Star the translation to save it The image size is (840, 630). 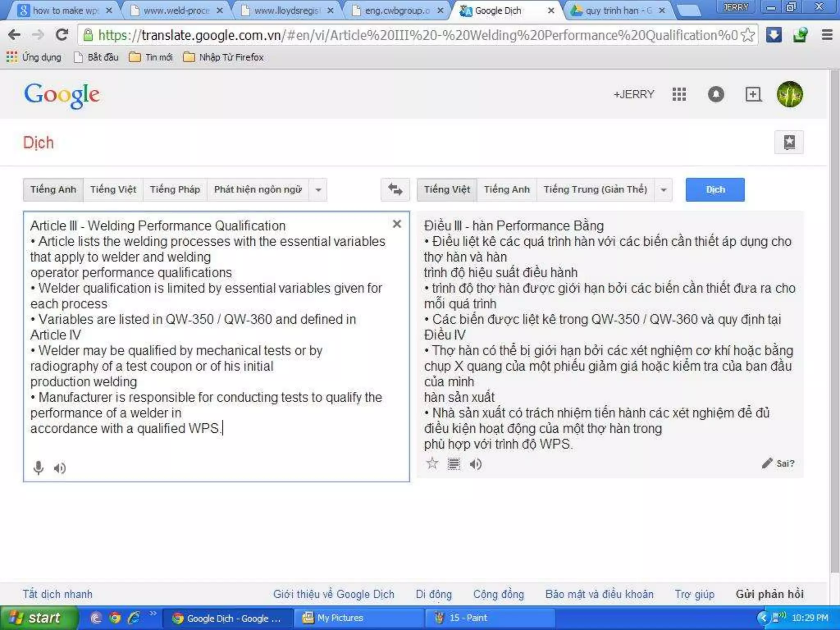[432, 464]
